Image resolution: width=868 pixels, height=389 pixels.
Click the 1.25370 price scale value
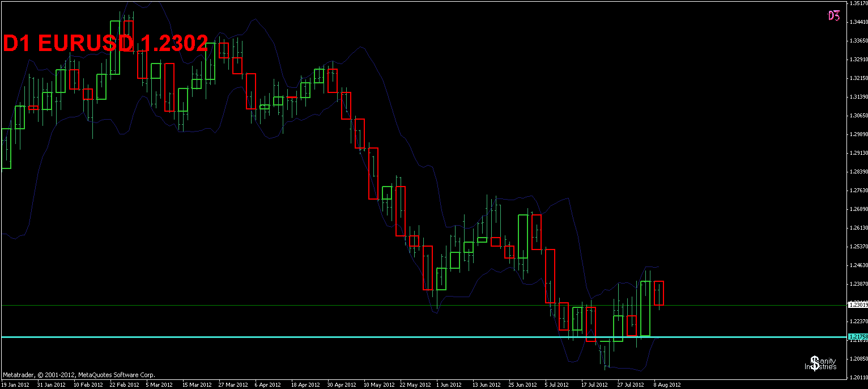click(859, 247)
